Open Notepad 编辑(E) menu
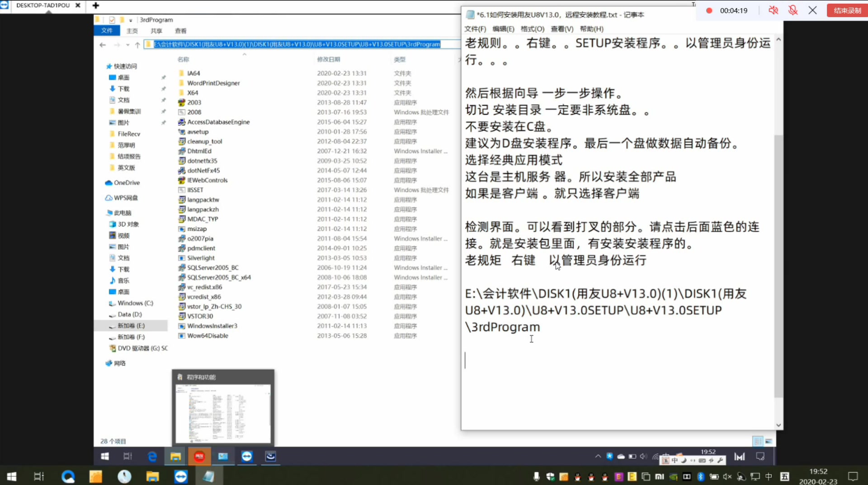 click(x=503, y=29)
